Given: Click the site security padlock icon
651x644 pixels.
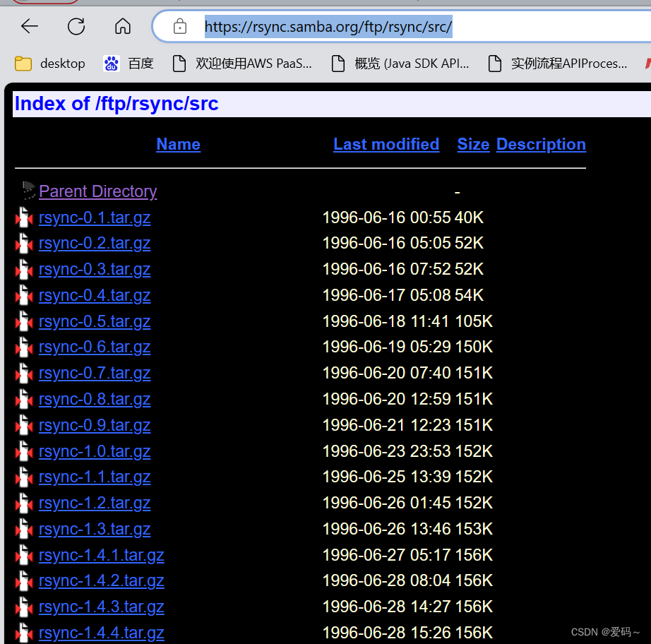Looking at the screenshot, I should [180, 25].
